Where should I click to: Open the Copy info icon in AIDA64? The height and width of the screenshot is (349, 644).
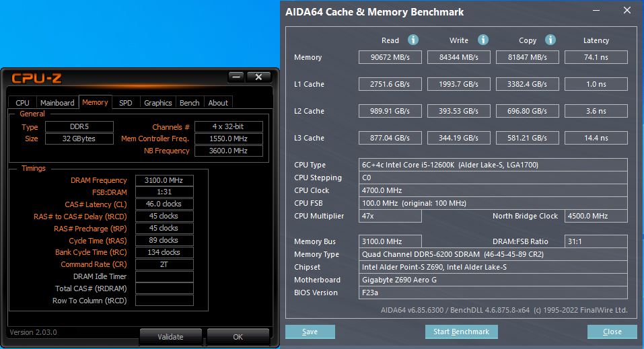(550, 40)
